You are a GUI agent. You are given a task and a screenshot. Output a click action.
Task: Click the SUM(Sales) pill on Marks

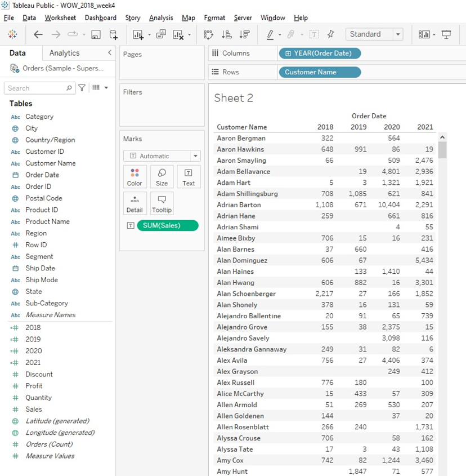pos(168,225)
